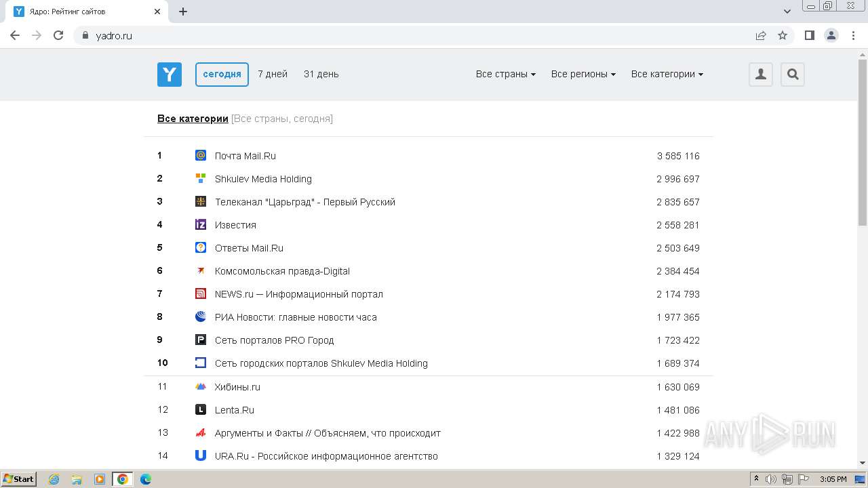Open the Комсомольская правда-Digital link
The image size is (868, 488).
(282, 271)
